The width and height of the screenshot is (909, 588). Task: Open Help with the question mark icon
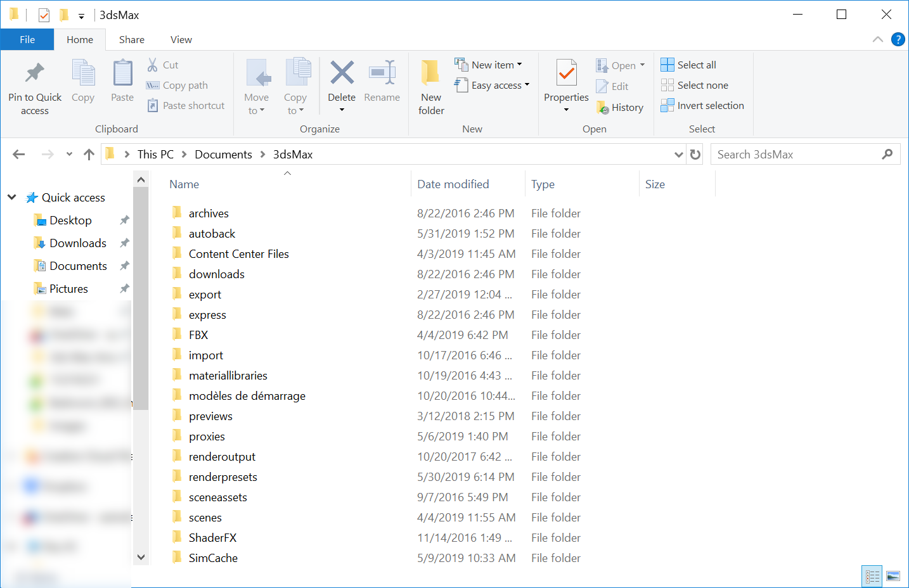click(898, 39)
